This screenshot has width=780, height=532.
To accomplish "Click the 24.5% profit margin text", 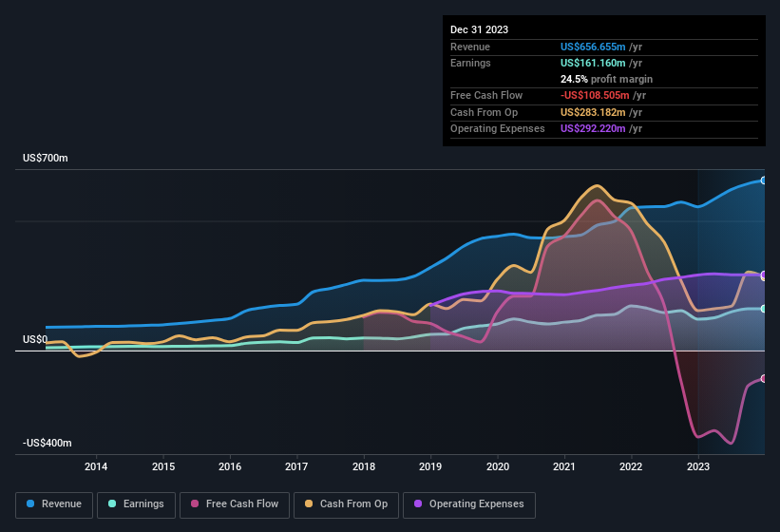I will click(x=606, y=79).
